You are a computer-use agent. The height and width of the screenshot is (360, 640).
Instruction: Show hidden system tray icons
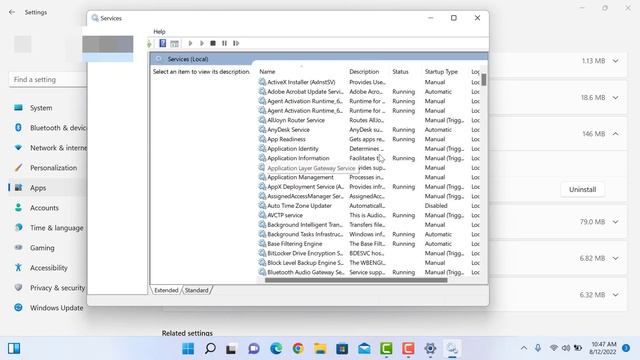[x=524, y=348]
